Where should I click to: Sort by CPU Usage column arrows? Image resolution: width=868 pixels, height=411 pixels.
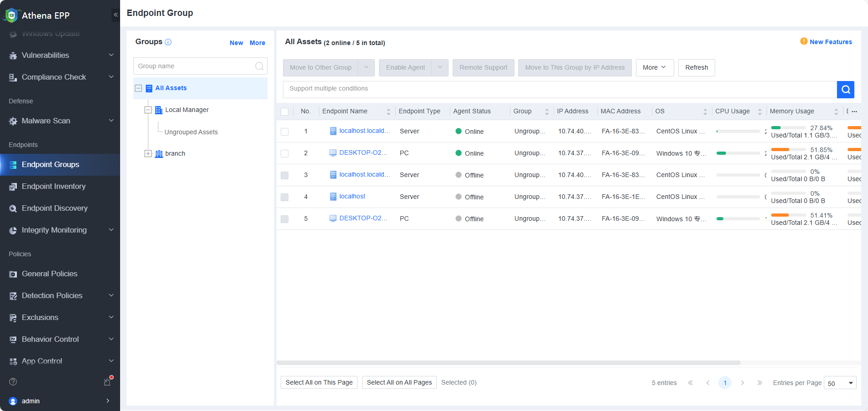[760, 112]
